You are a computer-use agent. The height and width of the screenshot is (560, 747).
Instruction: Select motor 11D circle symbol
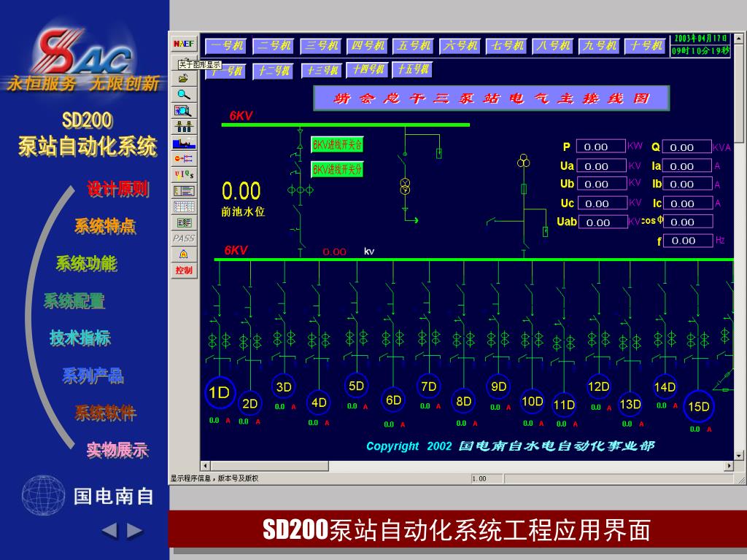click(564, 405)
